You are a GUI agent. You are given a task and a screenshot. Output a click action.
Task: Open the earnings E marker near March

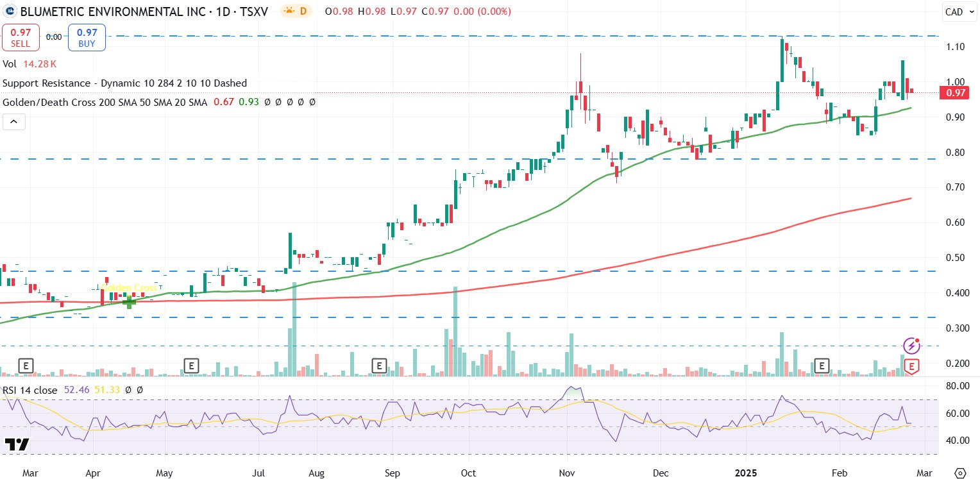click(x=26, y=366)
